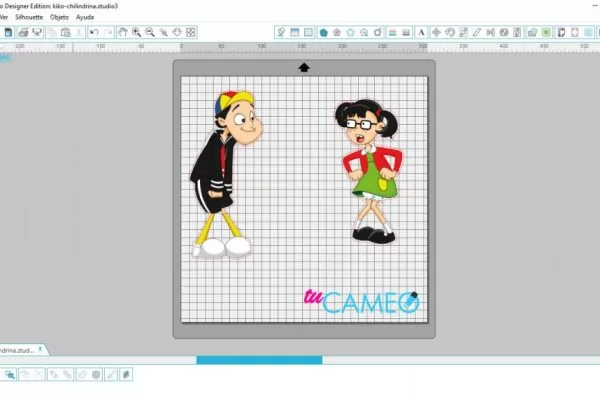600x400 pixels.
Task: Open the Line Style icon
Action: pos(406,33)
